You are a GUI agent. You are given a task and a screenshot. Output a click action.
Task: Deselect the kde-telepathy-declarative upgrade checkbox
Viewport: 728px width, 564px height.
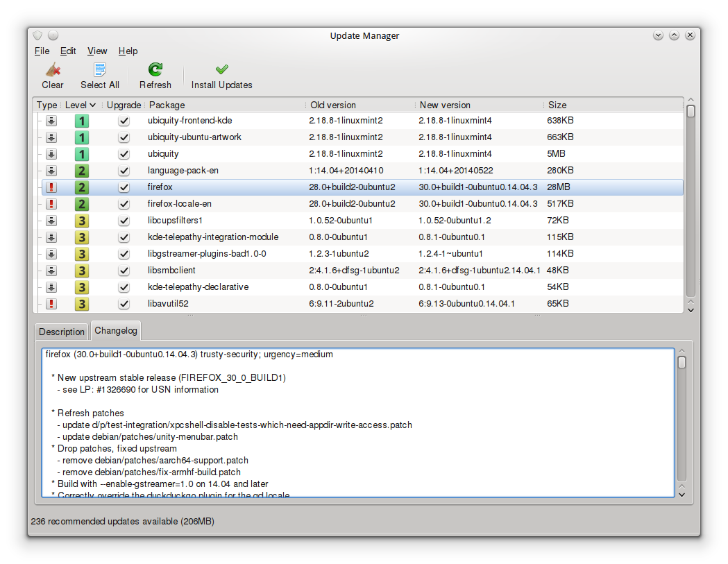click(124, 287)
